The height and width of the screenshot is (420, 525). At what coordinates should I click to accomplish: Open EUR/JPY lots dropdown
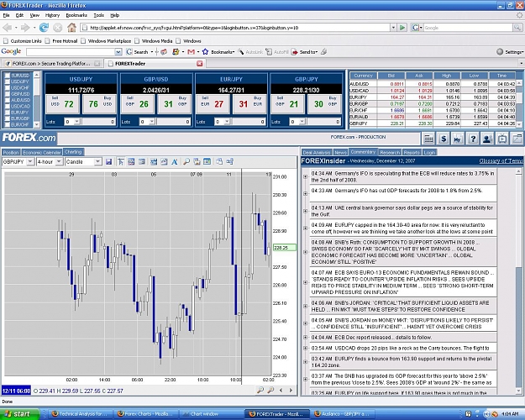pos(227,122)
